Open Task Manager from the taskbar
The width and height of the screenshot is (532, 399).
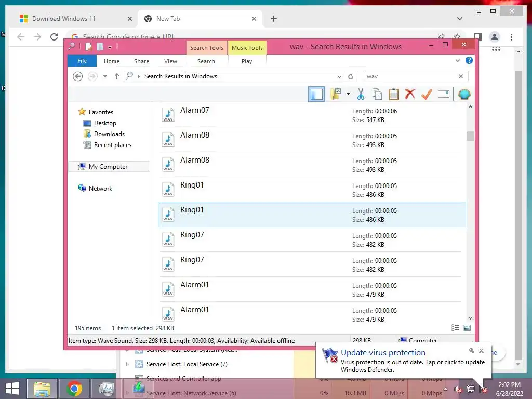coord(106,389)
